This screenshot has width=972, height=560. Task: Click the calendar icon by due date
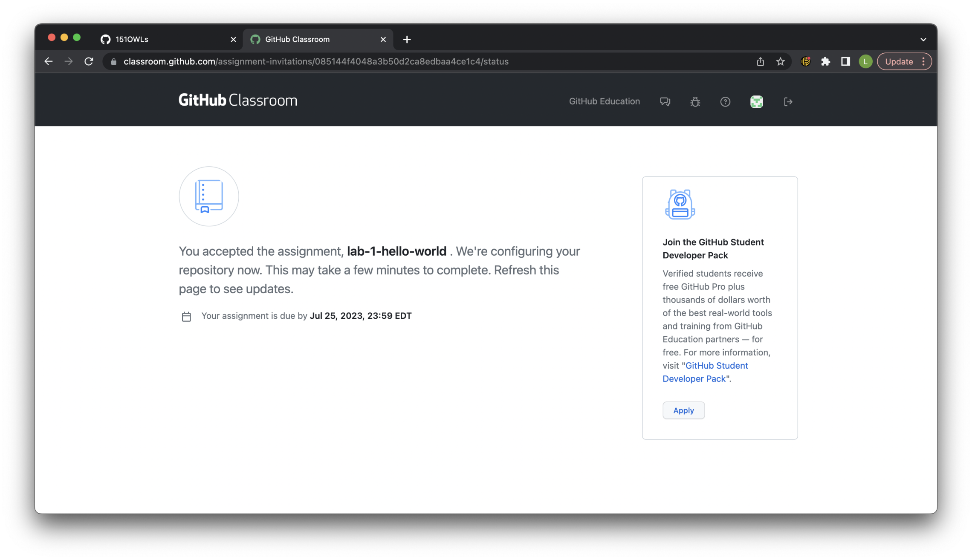186,316
